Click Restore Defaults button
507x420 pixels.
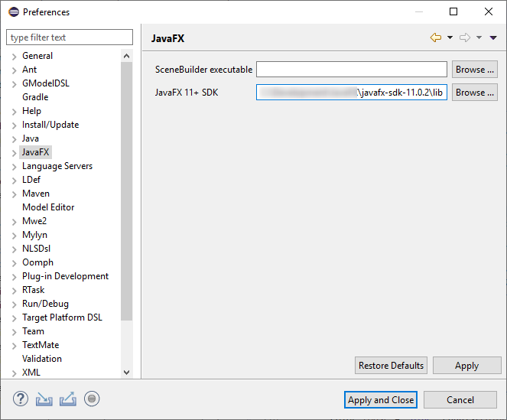point(391,366)
